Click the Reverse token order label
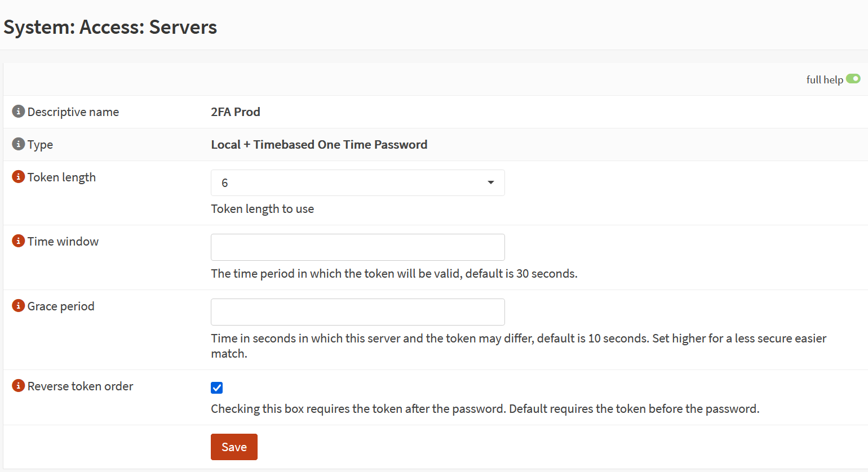 click(x=80, y=386)
